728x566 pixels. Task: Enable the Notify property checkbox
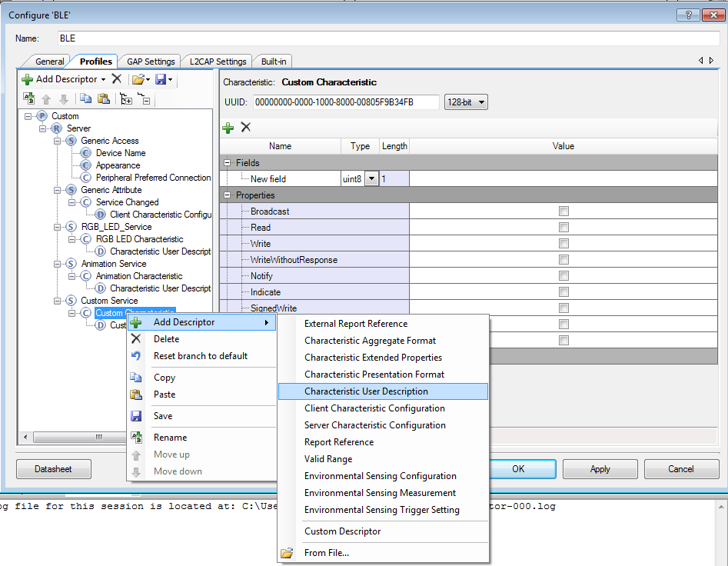click(x=563, y=276)
